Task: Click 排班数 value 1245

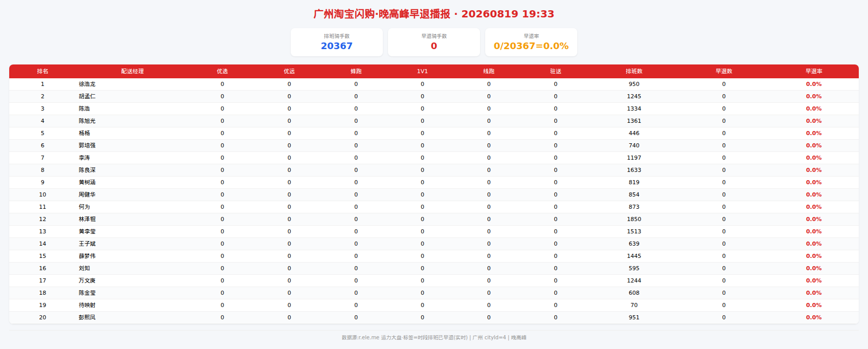Action: coord(634,96)
